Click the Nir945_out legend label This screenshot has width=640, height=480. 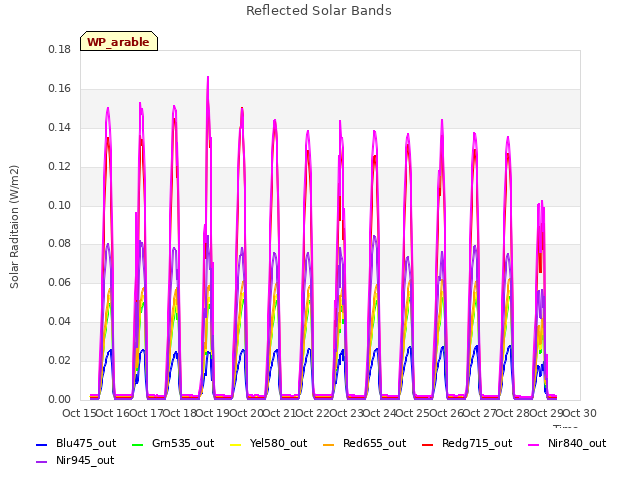point(85,460)
